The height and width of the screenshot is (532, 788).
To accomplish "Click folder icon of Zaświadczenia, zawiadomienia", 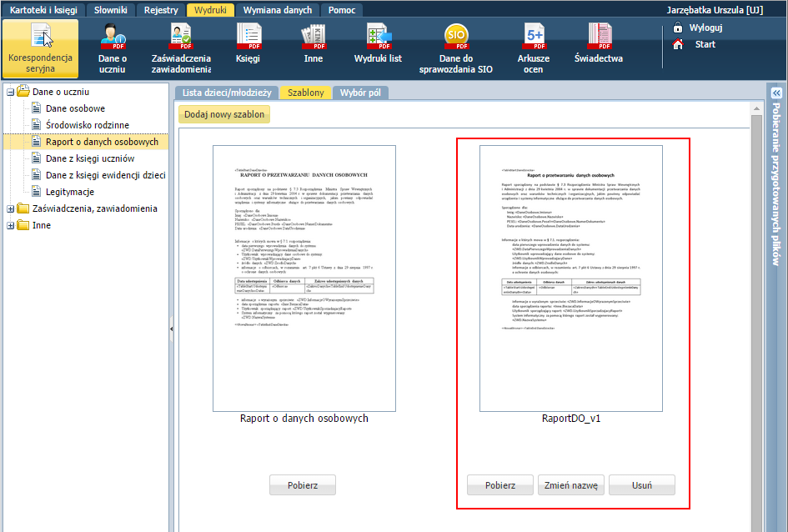I will coord(23,208).
